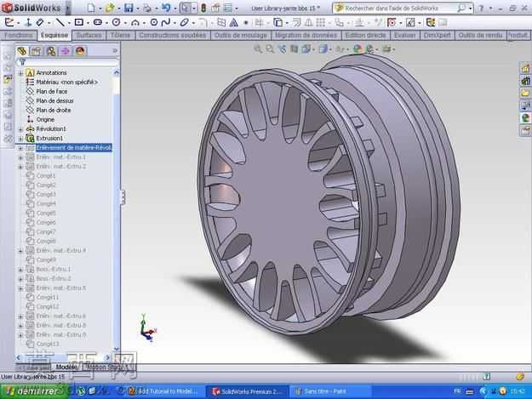Open the Save dropdown arrow

137,9
